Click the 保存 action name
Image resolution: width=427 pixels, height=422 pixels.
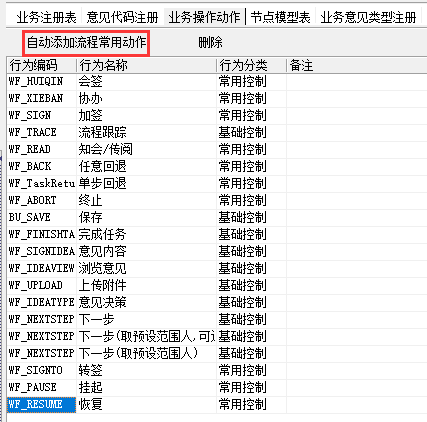[x=91, y=218]
